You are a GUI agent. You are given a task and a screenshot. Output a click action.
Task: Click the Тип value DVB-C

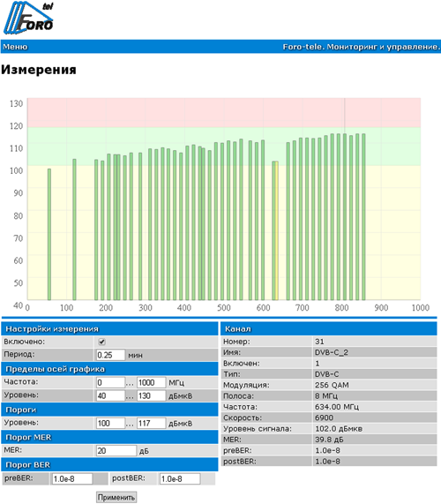coord(326,374)
